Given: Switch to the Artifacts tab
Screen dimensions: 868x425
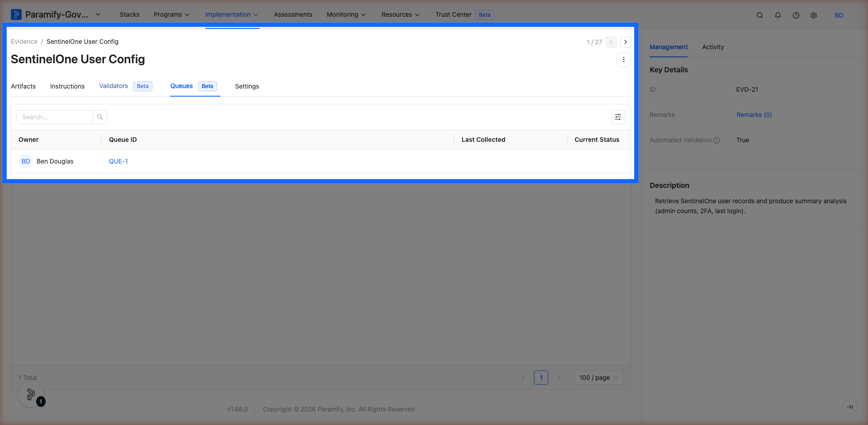Looking at the screenshot, I should click(23, 86).
